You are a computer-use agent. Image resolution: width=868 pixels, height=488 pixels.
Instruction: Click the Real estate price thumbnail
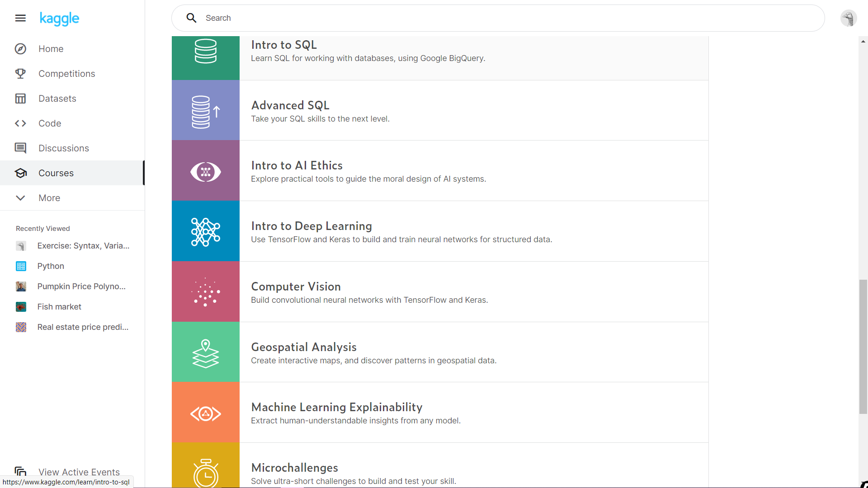[21, 327]
